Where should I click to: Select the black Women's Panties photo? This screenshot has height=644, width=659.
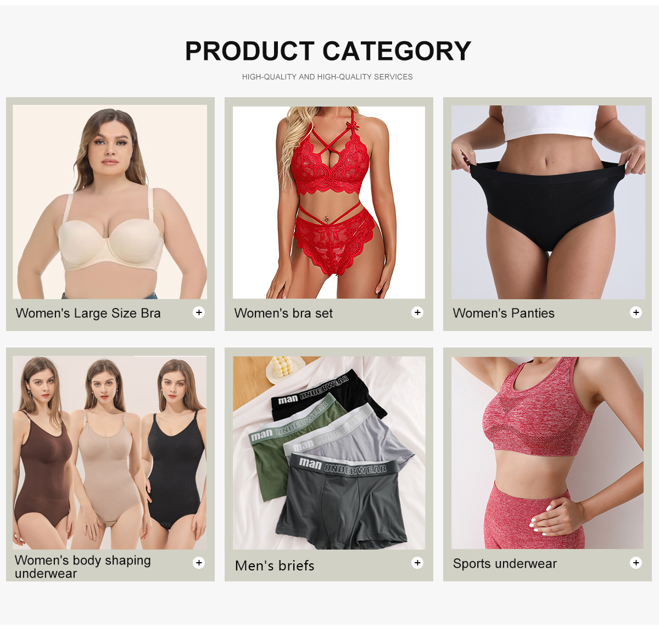coord(548,202)
